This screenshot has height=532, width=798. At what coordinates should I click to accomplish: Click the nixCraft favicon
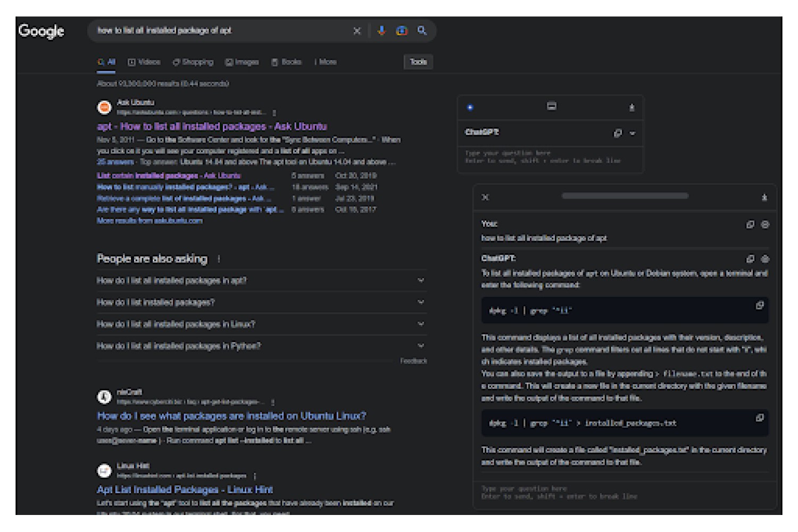[x=104, y=397]
